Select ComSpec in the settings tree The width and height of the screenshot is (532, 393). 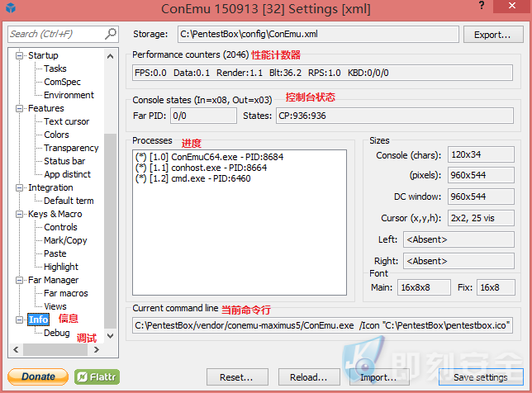63,82
